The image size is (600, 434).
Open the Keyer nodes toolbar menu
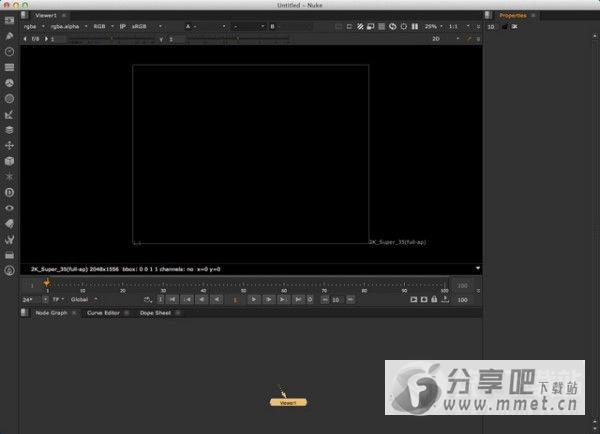9,114
